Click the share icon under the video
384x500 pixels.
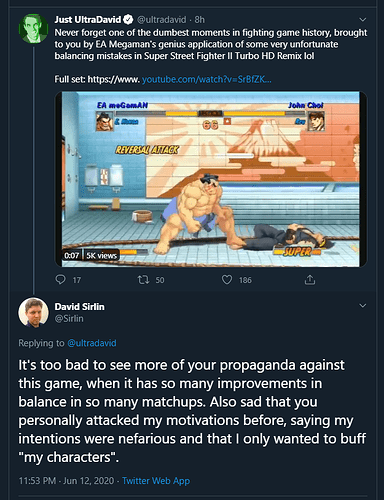tap(310, 279)
